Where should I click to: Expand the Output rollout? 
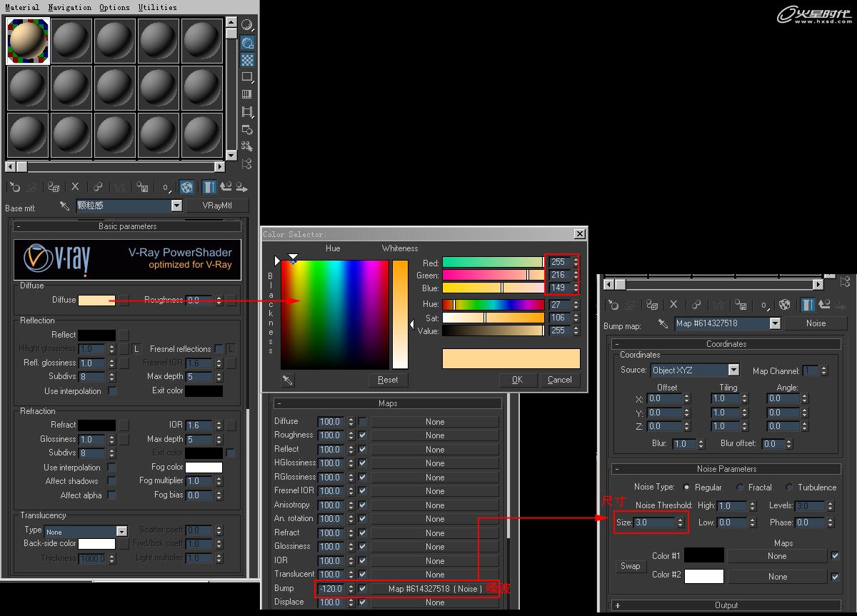[x=726, y=605]
